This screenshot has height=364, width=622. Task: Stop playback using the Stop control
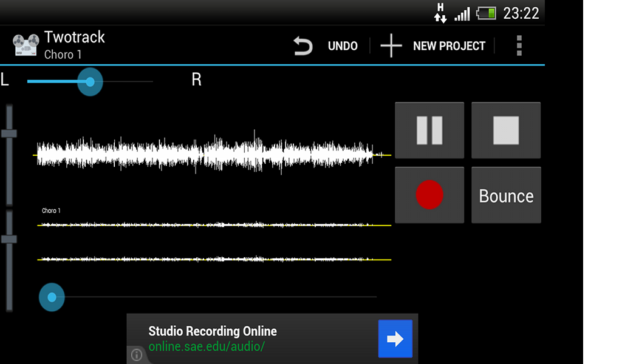tap(506, 130)
